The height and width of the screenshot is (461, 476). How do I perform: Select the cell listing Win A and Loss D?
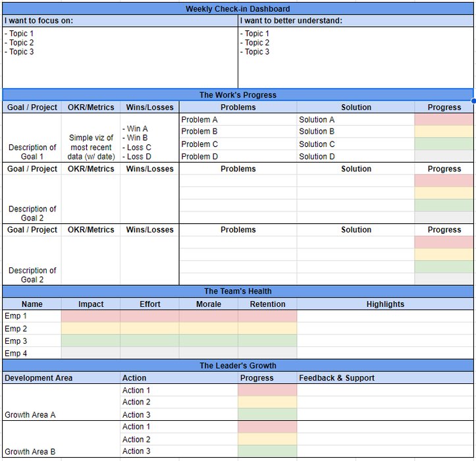[x=149, y=143]
